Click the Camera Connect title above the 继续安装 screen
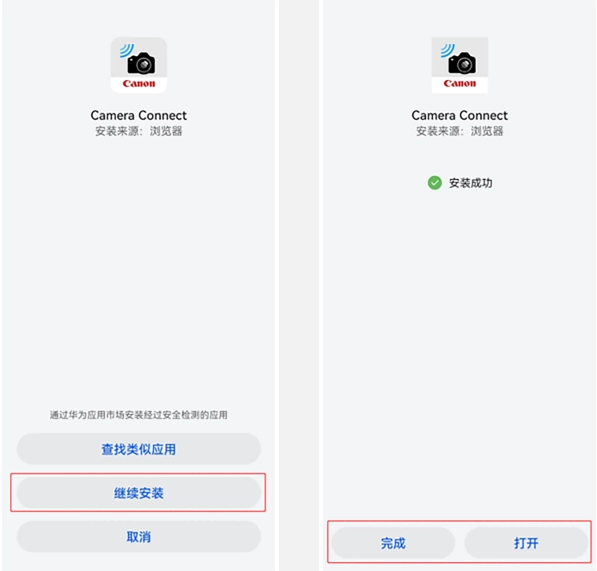The height and width of the screenshot is (571, 597). (139, 115)
